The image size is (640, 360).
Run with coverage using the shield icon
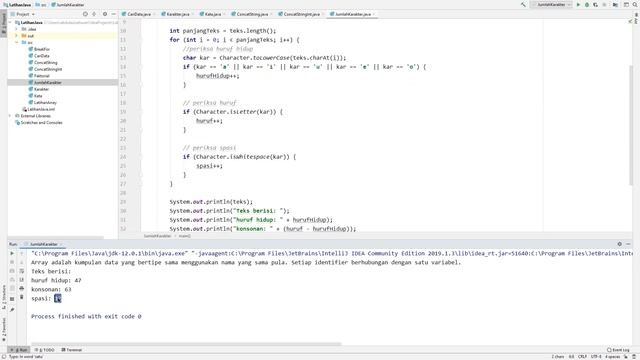(596, 4)
